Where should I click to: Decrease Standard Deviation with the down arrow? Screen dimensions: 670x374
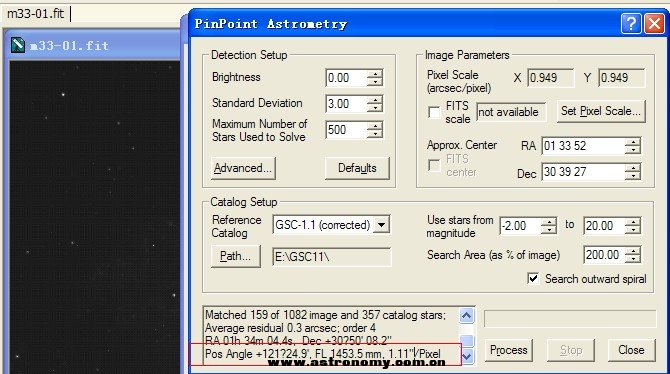point(375,108)
